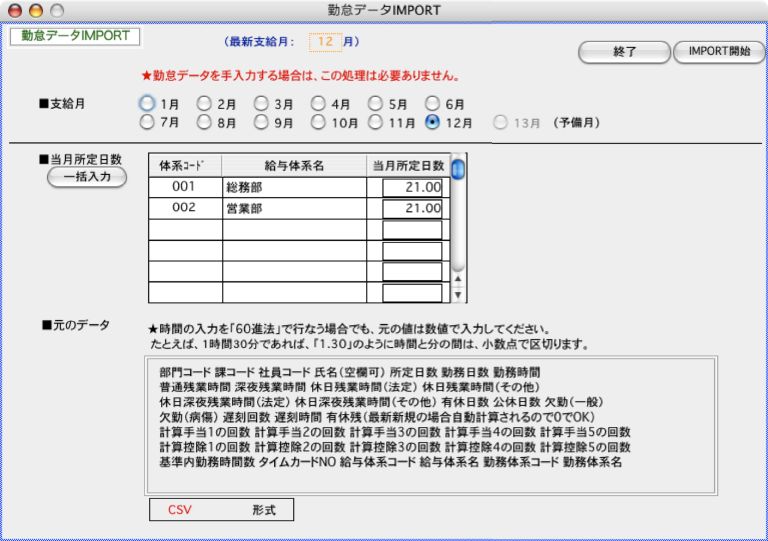Click the CSV 形式 field
Viewport: 768px width, 541px height.
(222, 510)
